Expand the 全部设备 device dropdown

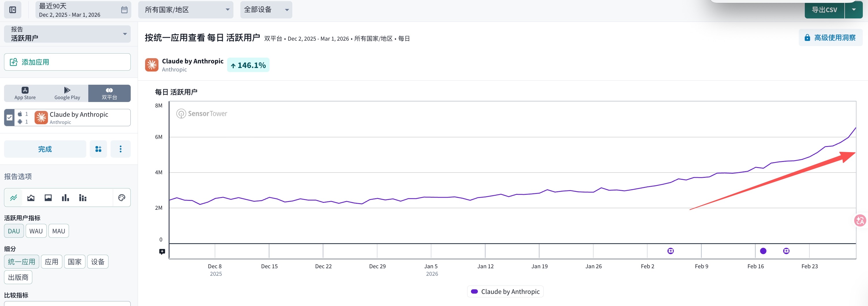(x=266, y=10)
